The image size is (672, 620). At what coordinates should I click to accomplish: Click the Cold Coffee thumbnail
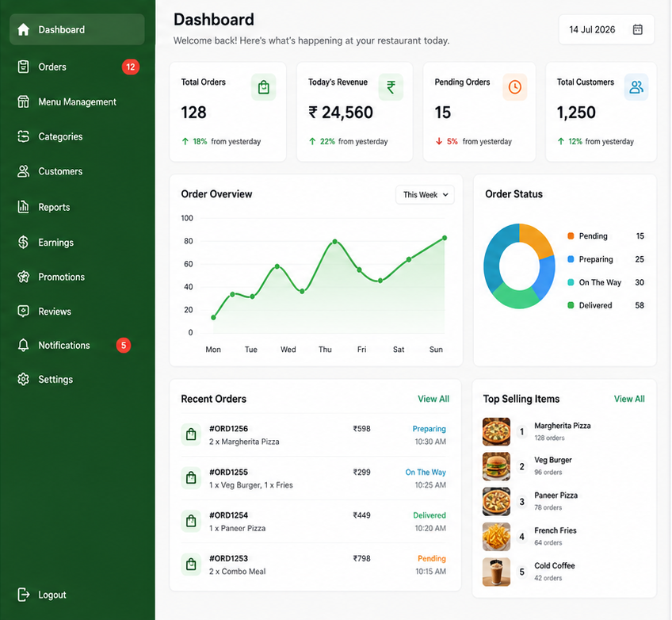(496, 572)
